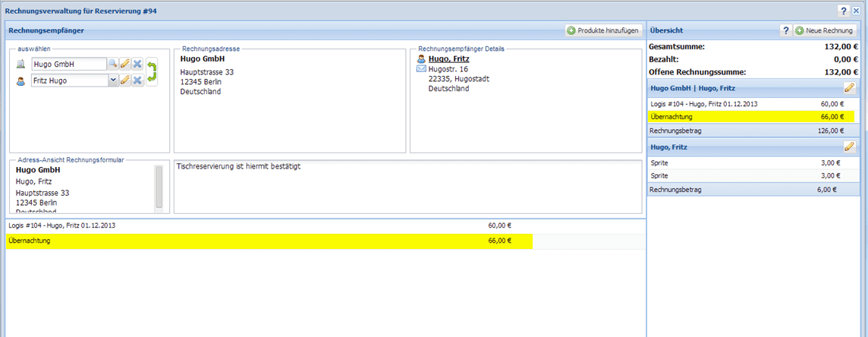Open help in the Übersicht panel header
868x337 pixels.
pos(786,30)
